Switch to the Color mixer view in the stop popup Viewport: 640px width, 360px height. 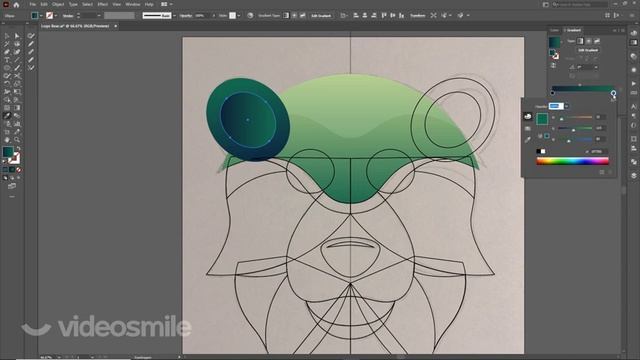point(528,116)
